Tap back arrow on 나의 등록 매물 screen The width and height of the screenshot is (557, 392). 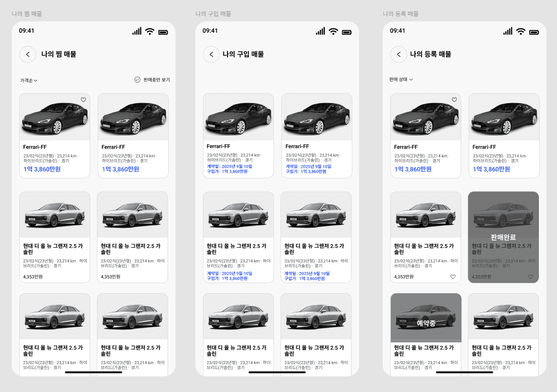click(399, 54)
